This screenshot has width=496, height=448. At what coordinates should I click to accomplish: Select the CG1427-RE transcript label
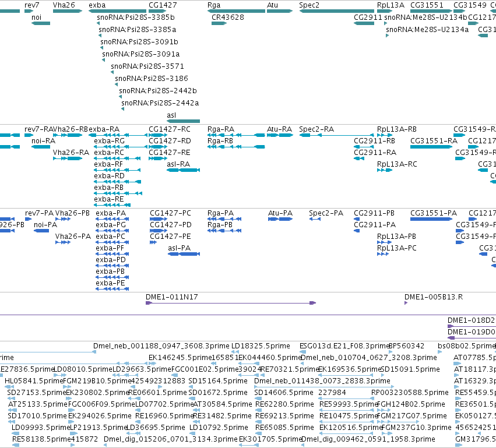170,153
